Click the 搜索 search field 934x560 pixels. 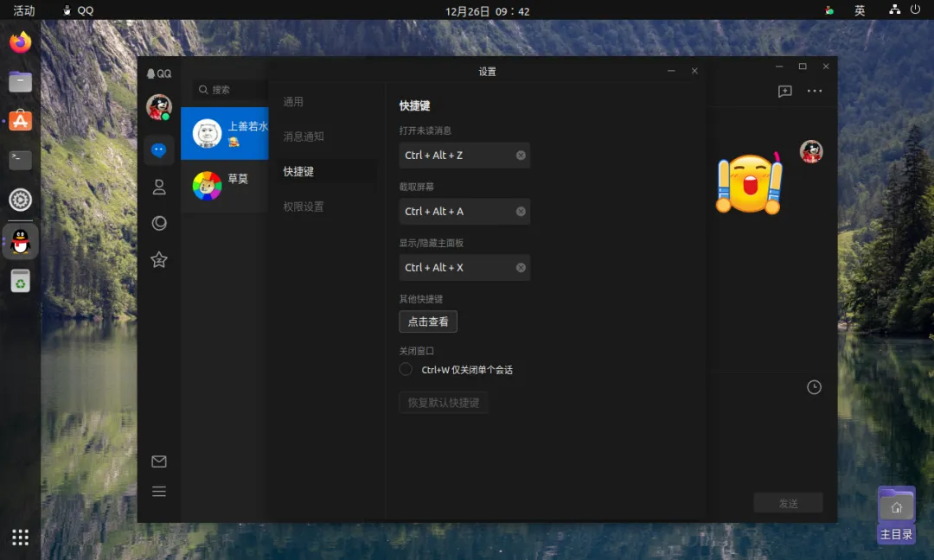(231, 90)
